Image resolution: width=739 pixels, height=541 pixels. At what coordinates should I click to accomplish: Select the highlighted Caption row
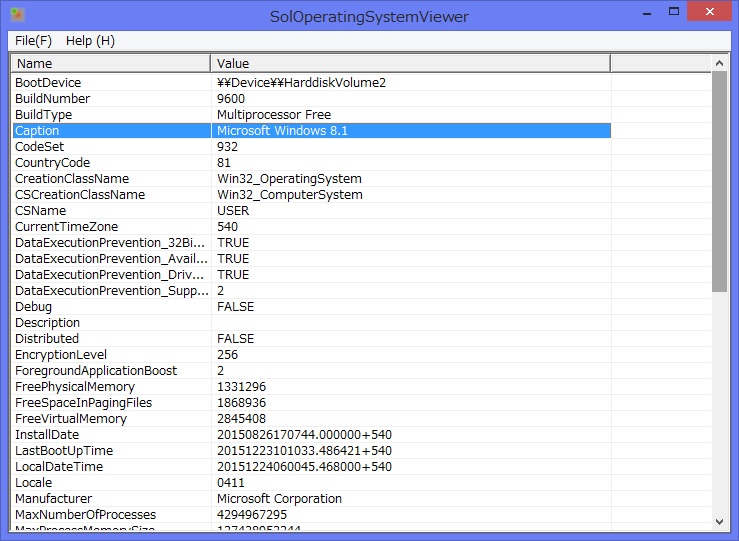[312, 131]
